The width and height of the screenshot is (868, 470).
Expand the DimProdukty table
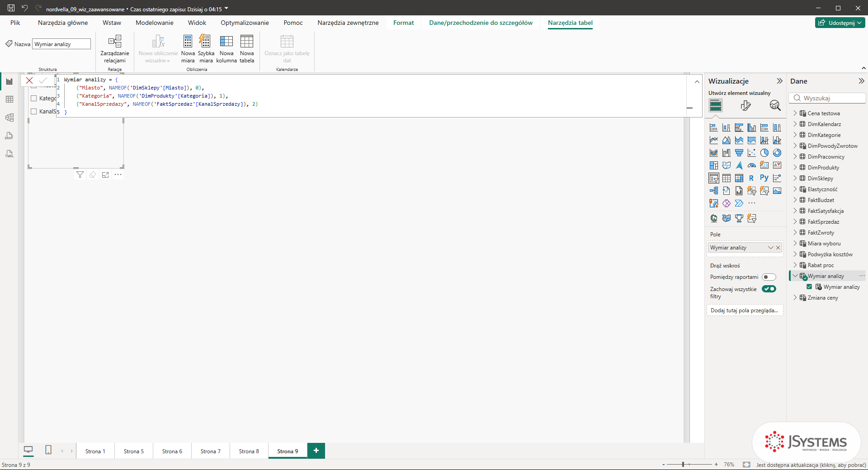pos(795,168)
